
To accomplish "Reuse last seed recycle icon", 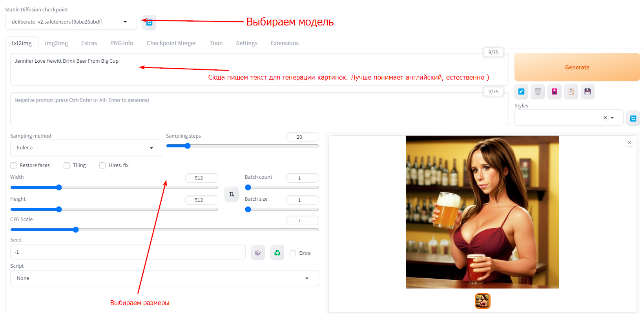I will (x=277, y=252).
